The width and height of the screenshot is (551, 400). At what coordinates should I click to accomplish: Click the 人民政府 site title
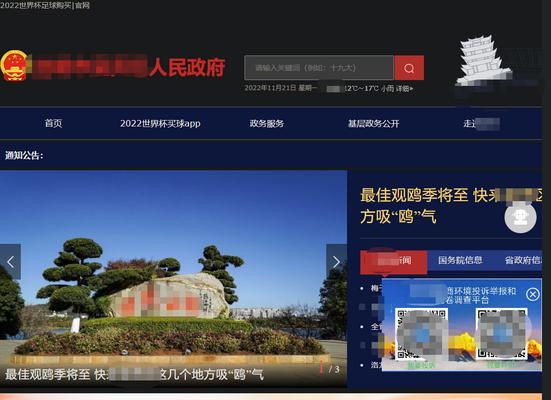[x=187, y=67]
